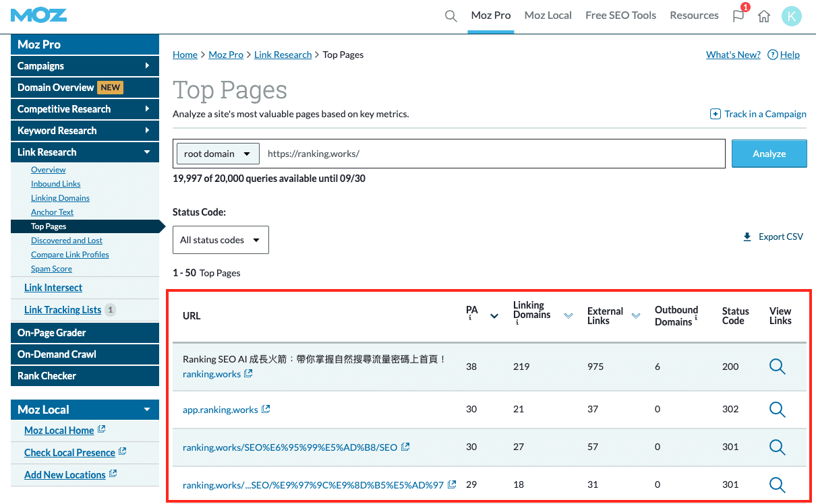The image size is (816, 504).
Task: Click the Moz Pro breadcrumb link
Action: [226, 55]
